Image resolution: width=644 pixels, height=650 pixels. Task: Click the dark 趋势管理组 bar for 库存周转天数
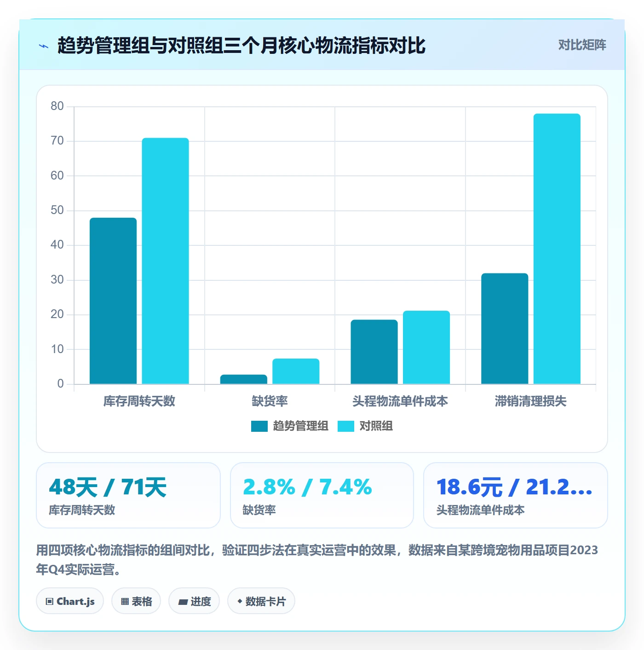[113, 301]
